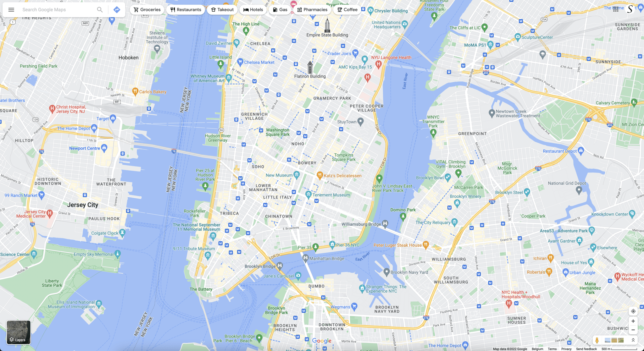This screenshot has height=351, width=644.
Task: Click the Terms link
Action: click(552, 348)
